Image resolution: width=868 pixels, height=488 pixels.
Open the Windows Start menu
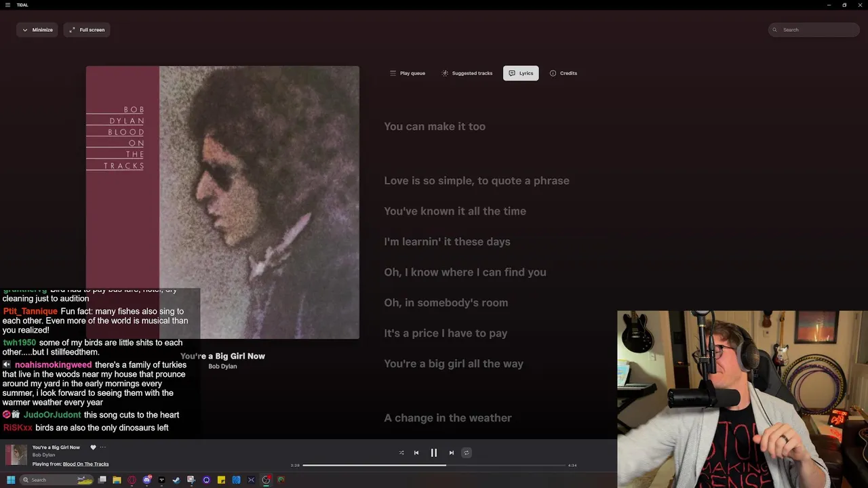click(11, 480)
